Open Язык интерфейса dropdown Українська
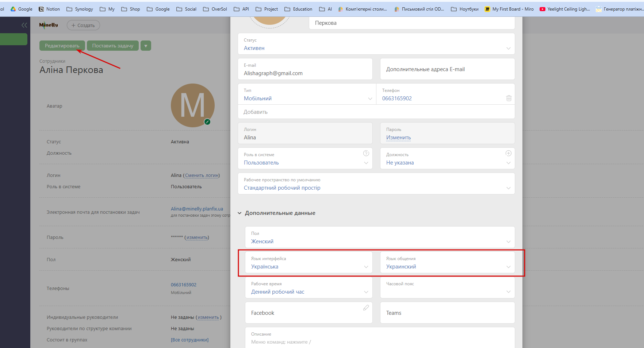Viewport: 644px width, 348px height. pos(309,262)
